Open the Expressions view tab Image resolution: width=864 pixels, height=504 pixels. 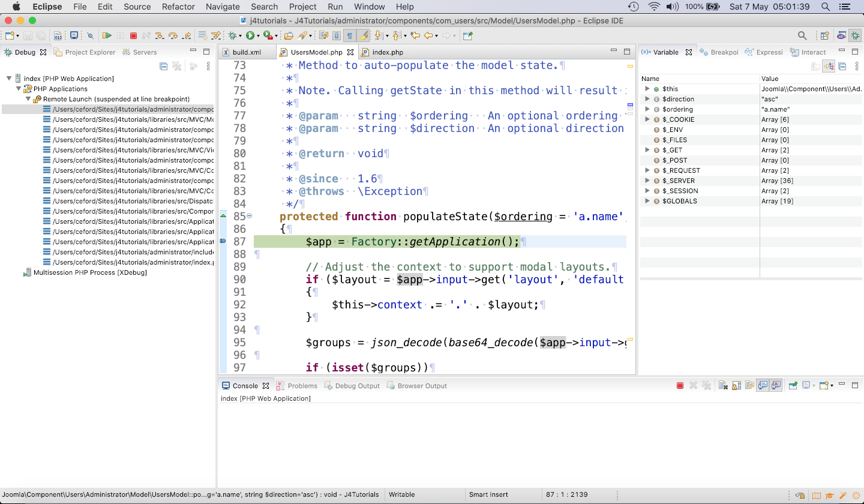coord(764,52)
